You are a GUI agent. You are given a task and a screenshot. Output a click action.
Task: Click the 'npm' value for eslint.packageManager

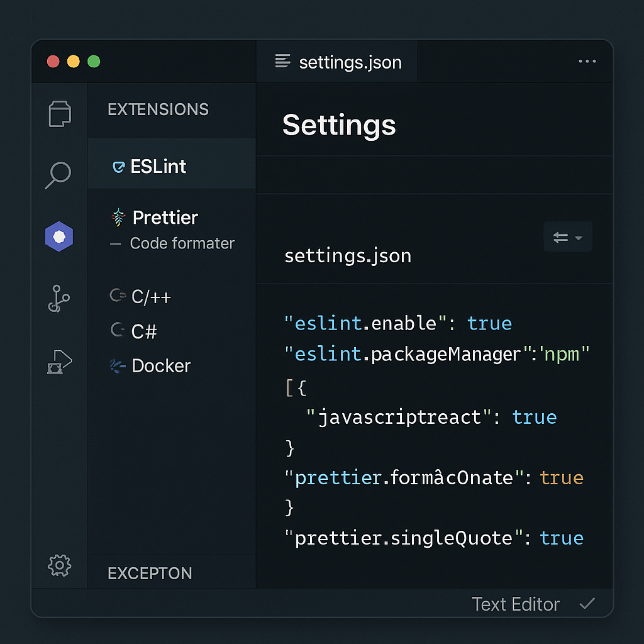click(564, 354)
